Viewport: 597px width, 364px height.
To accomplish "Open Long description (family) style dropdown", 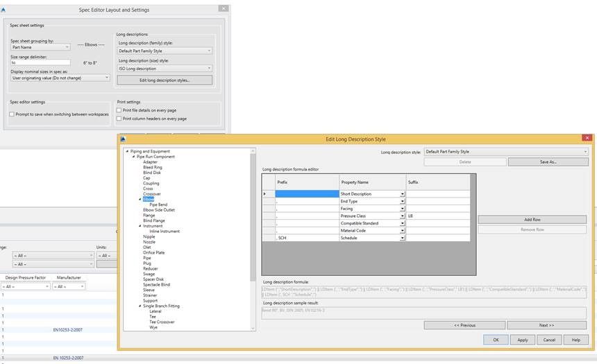I will (x=165, y=51).
